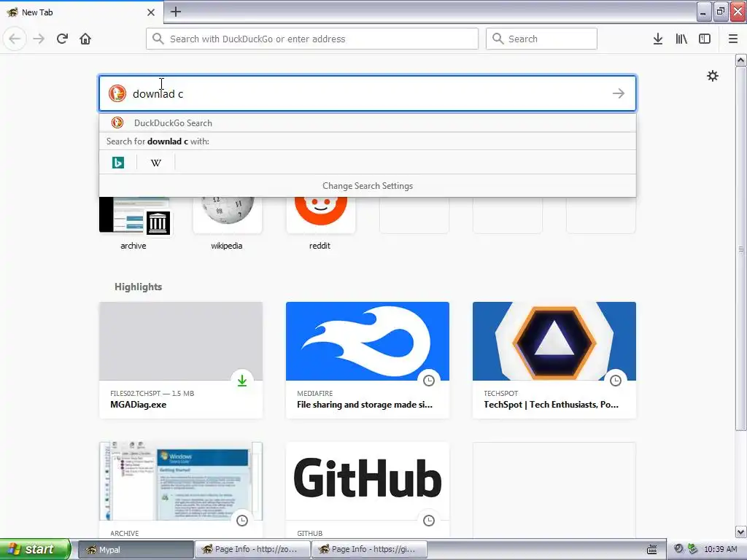Viewport: 747px width, 560px height.
Task: Click the vertical scrollbar thumb
Action: (x=741, y=249)
